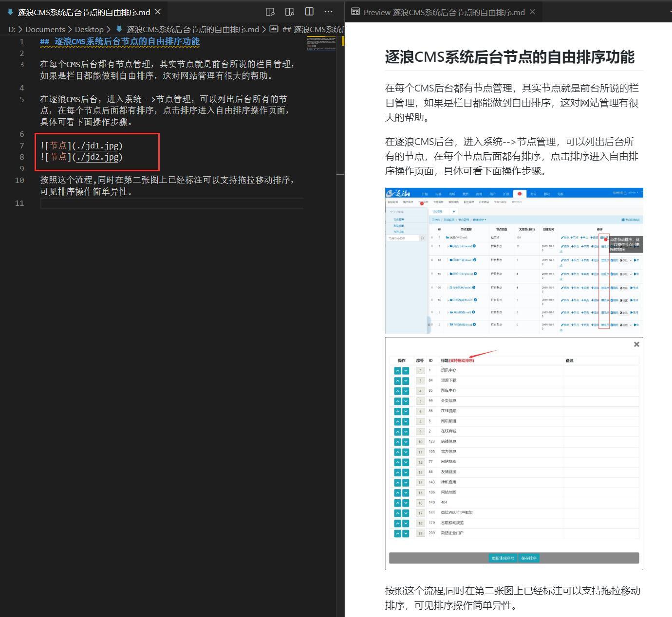Click the preview icon on the Preview tab
672x617 pixels.
[355, 12]
